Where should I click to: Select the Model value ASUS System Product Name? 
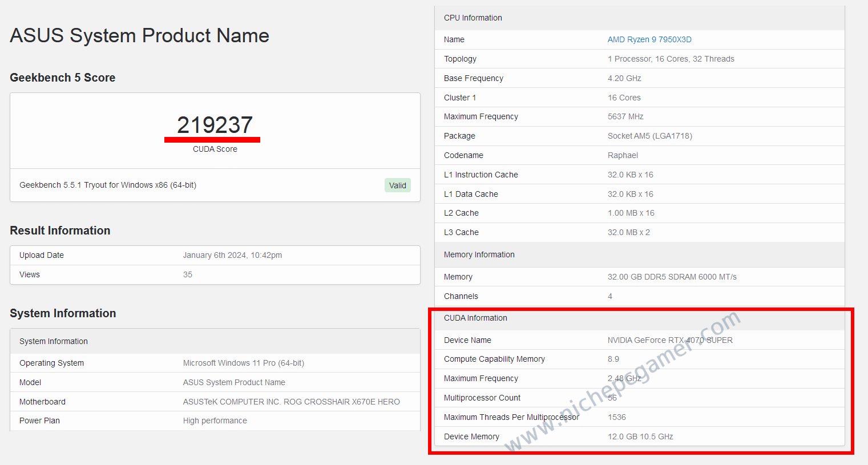coord(234,382)
